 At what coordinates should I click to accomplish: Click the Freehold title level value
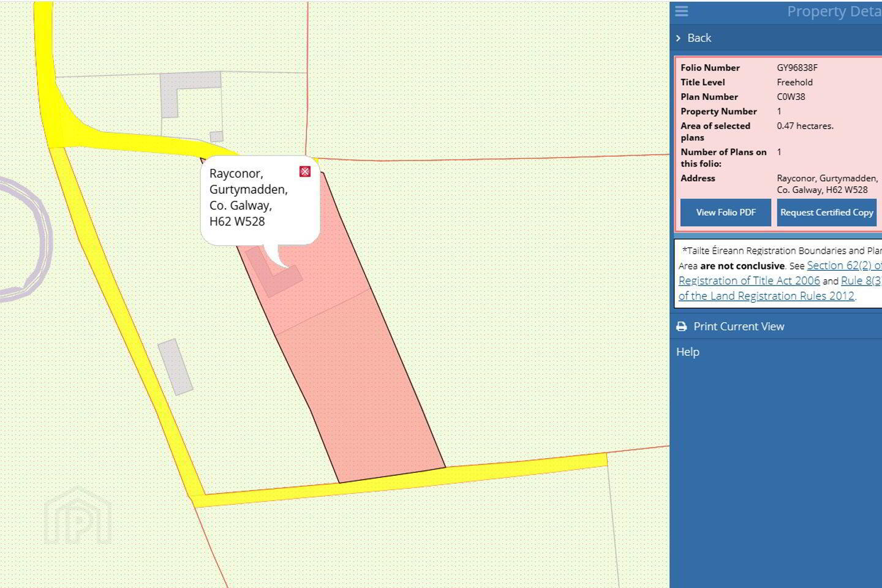point(794,82)
